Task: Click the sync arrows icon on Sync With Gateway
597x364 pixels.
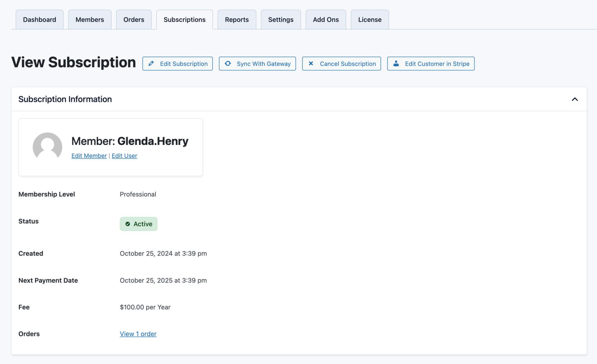Action: coord(228,63)
